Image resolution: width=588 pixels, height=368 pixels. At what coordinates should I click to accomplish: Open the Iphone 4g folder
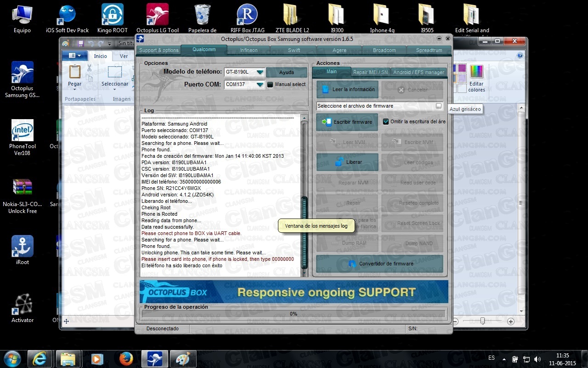[x=382, y=18]
